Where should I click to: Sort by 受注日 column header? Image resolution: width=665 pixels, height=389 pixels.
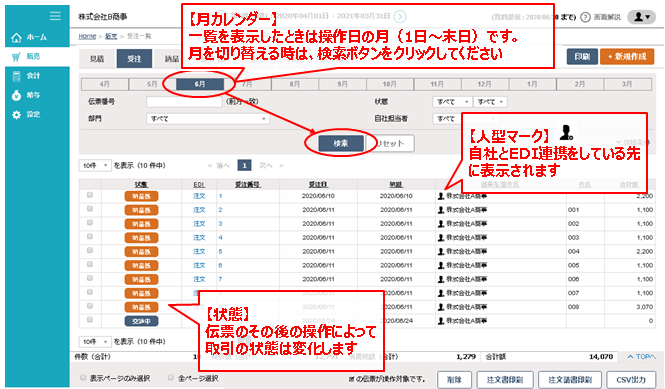(318, 185)
